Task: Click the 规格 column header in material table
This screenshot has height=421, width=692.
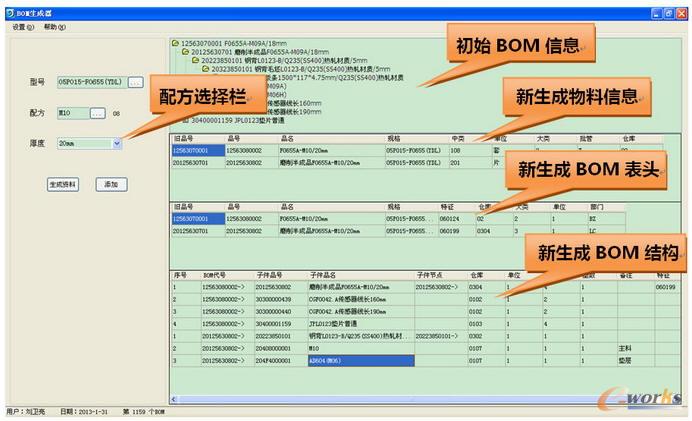Action: [395, 139]
